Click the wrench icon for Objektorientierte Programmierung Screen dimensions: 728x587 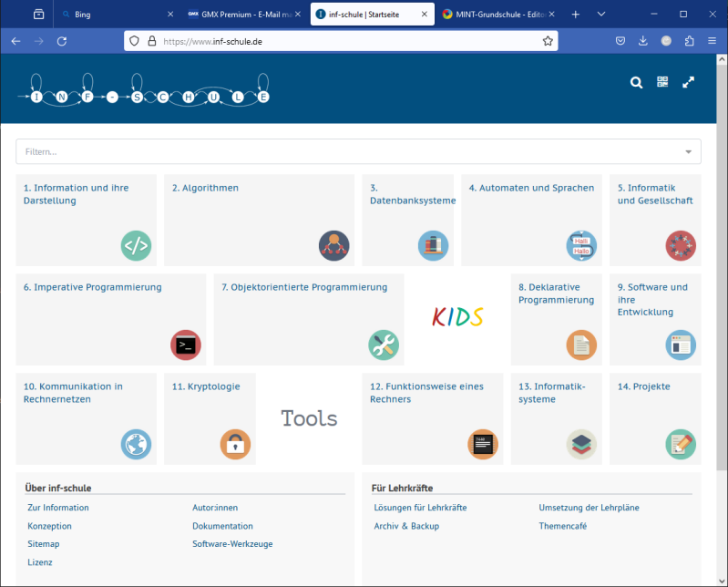[383, 345]
